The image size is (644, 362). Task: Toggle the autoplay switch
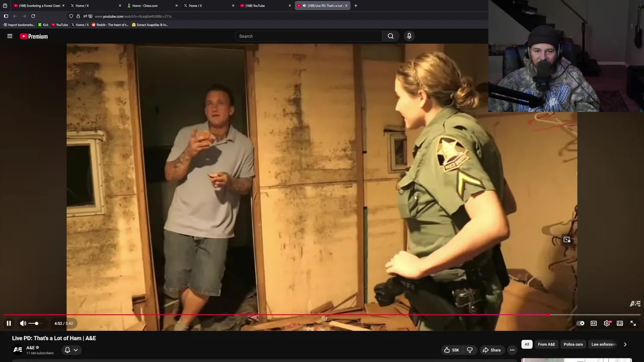pyautogui.click(x=581, y=323)
